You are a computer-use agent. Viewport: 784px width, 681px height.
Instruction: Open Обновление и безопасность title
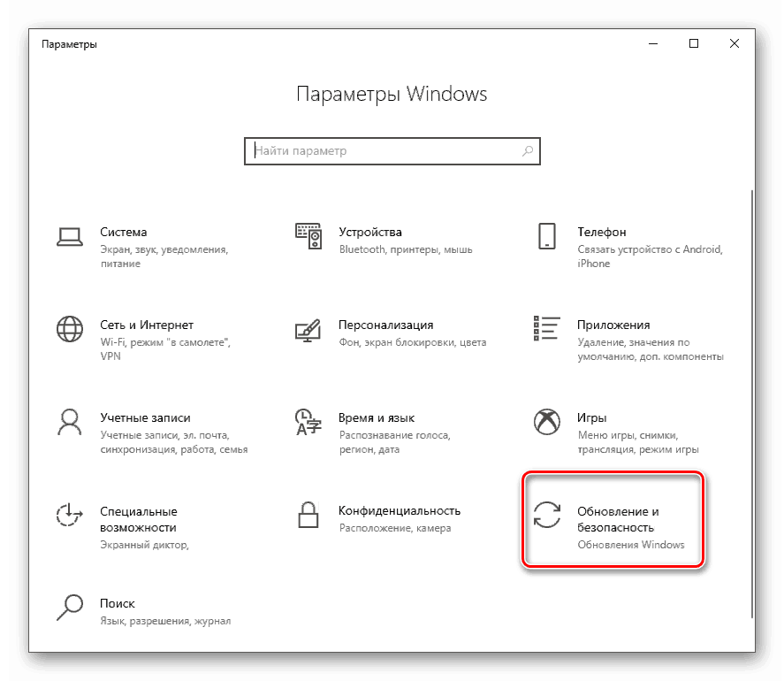(x=618, y=519)
